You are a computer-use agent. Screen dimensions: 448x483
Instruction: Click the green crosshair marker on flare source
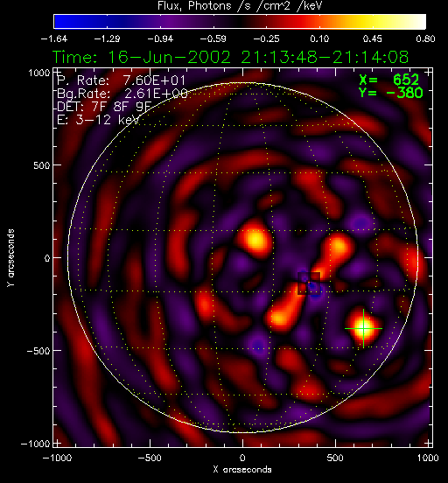[364, 328]
